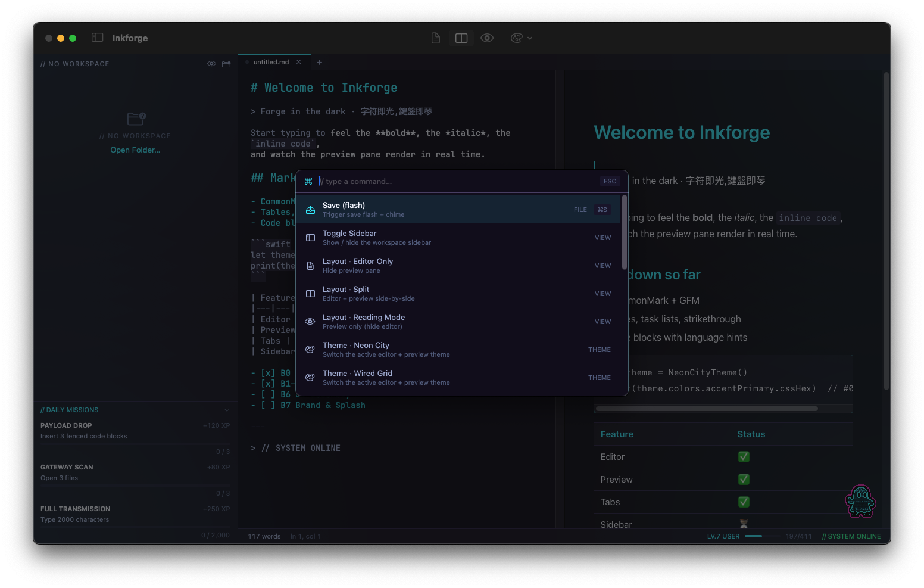Apply Theme · Neon City command
This screenshot has width=924, height=588.
tap(458, 350)
